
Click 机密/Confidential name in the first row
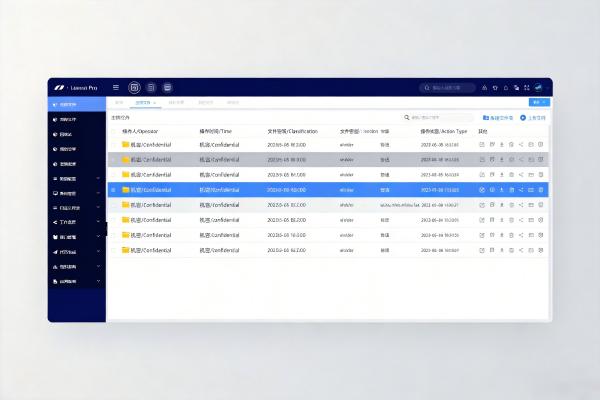tap(151, 145)
